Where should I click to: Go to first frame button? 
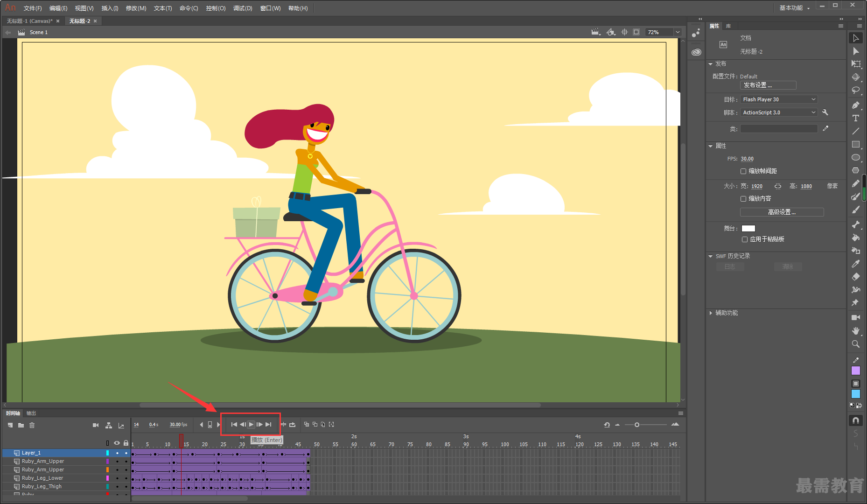click(x=234, y=425)
